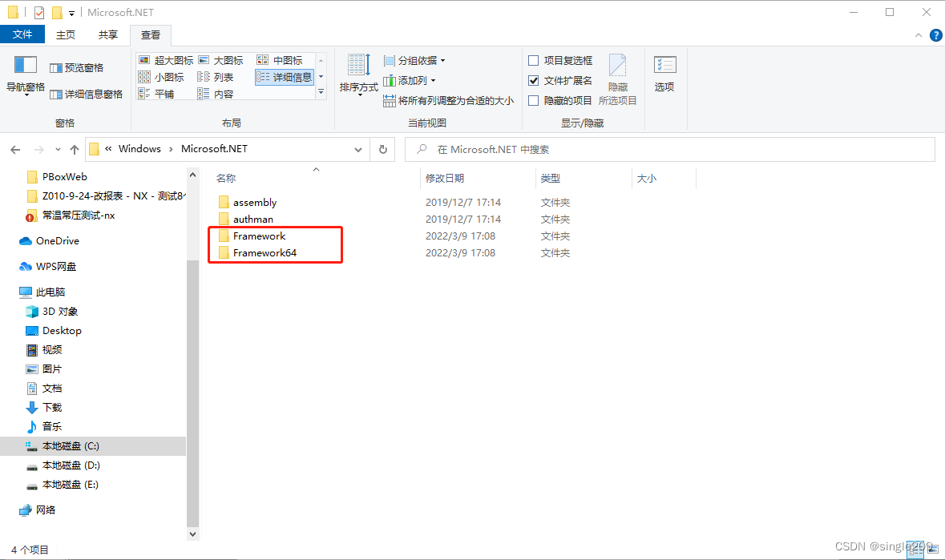Select the View (查看) tab
This screenshot has width=945, height=560.
(x=151, y=35)
